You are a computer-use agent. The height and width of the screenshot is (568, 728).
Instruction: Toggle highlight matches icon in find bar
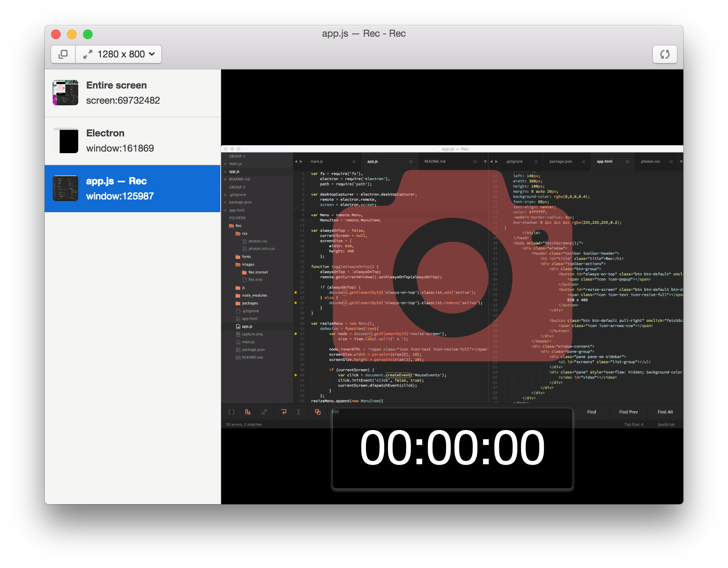click(x=318, y=412)
